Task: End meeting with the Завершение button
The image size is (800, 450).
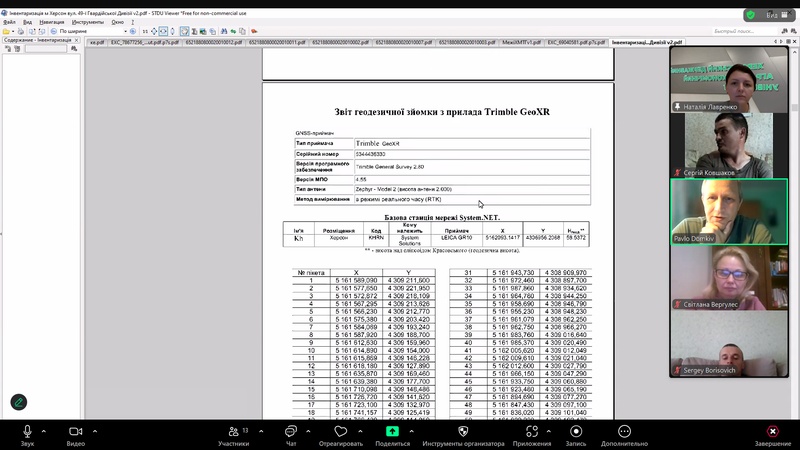Action: pyautogui.click(x=772, y=435)
